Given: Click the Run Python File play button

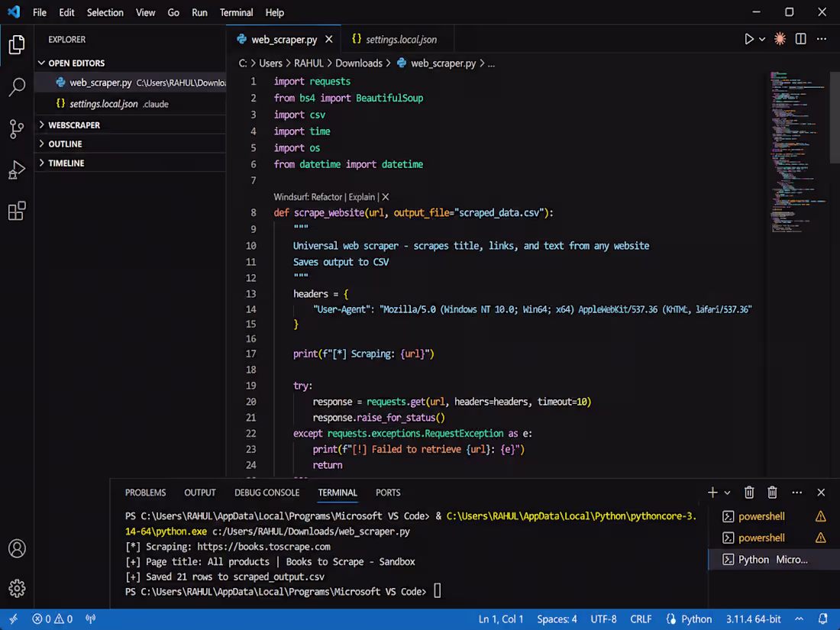Looking at the screenshot, I should pos(749,39).
